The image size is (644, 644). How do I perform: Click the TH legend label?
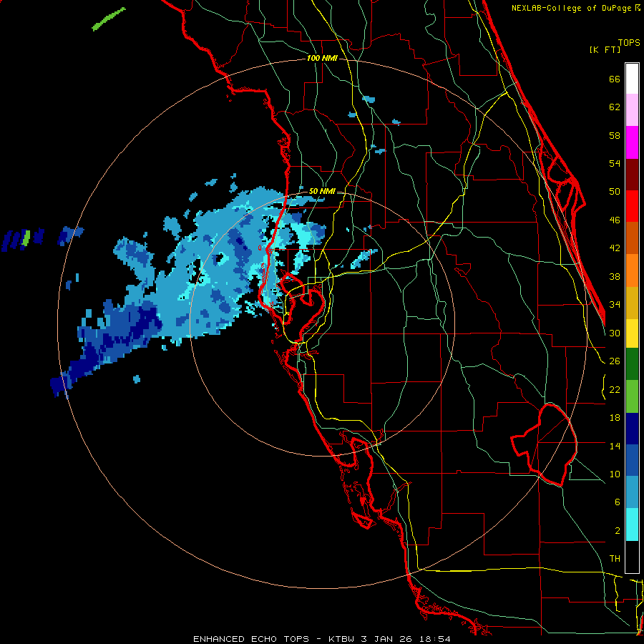click(615, 559)
